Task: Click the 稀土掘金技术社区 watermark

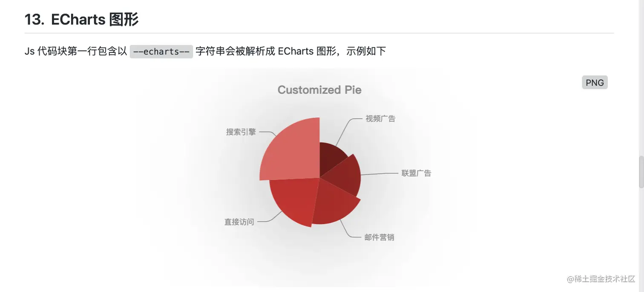Action: click(601, 279)
